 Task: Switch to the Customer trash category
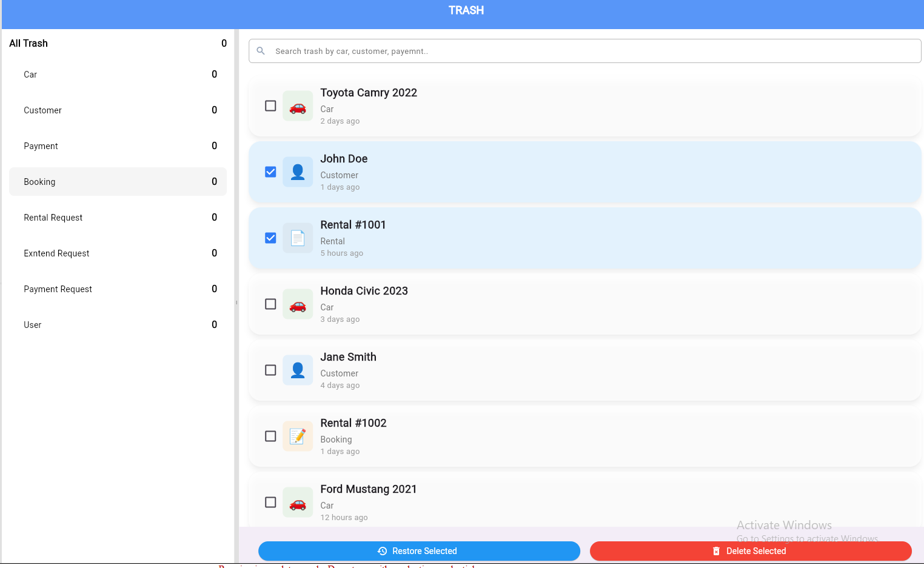tap(118, 110)
